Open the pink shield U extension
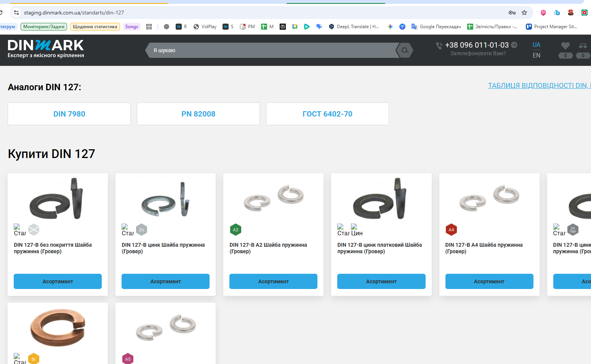 pos(543,13)
